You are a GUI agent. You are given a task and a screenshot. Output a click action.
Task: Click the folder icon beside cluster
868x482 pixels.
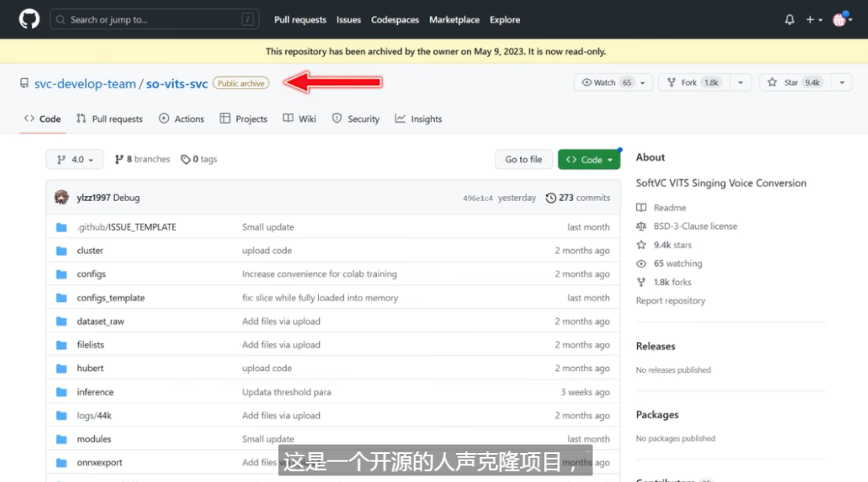coord(61,251)
